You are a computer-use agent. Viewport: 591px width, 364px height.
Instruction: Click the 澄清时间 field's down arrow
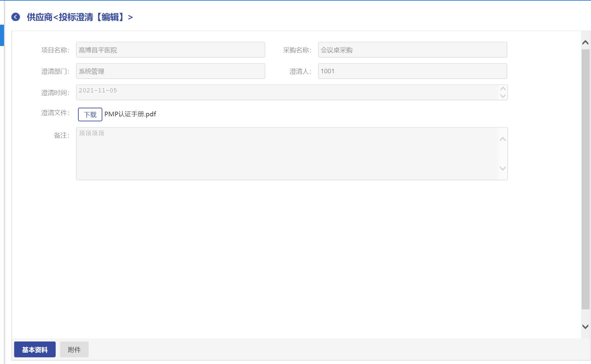[x=503, y=96]
